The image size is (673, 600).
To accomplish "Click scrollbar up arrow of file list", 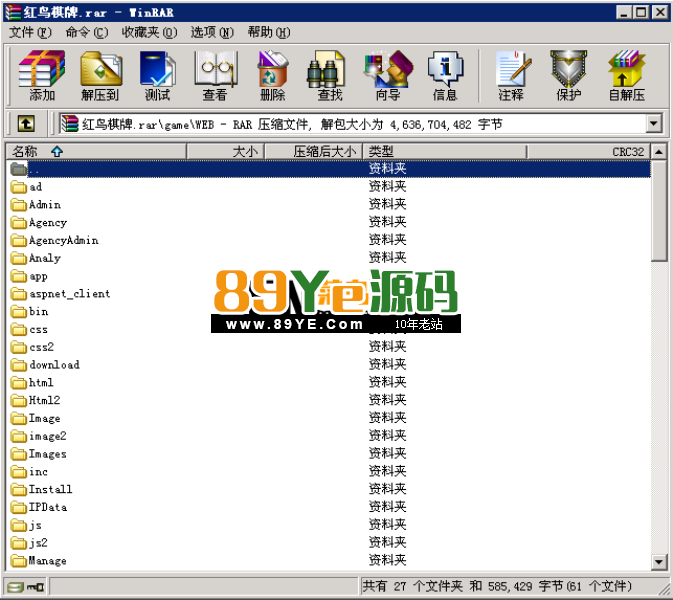I will 659,152.
